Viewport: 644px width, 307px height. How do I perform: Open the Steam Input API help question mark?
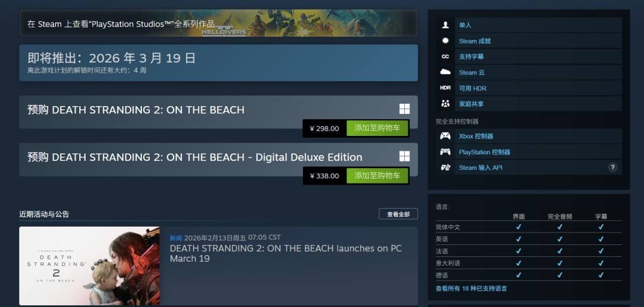(612, 168)
